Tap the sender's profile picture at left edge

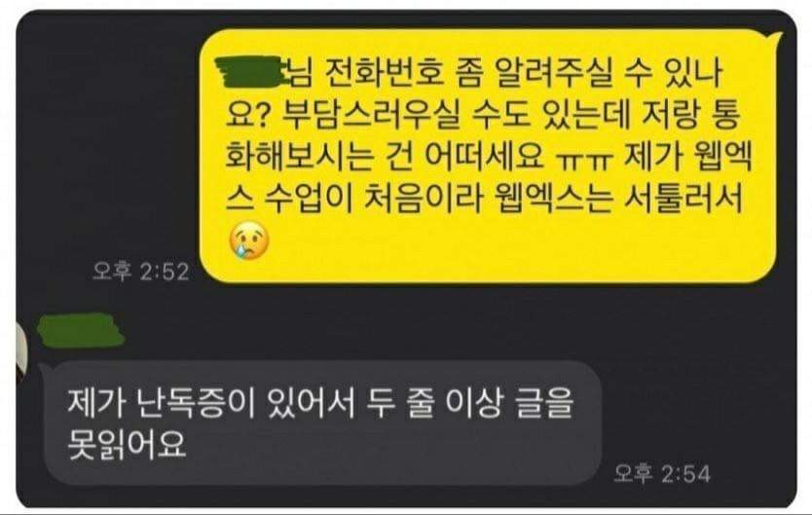[20, 352]
